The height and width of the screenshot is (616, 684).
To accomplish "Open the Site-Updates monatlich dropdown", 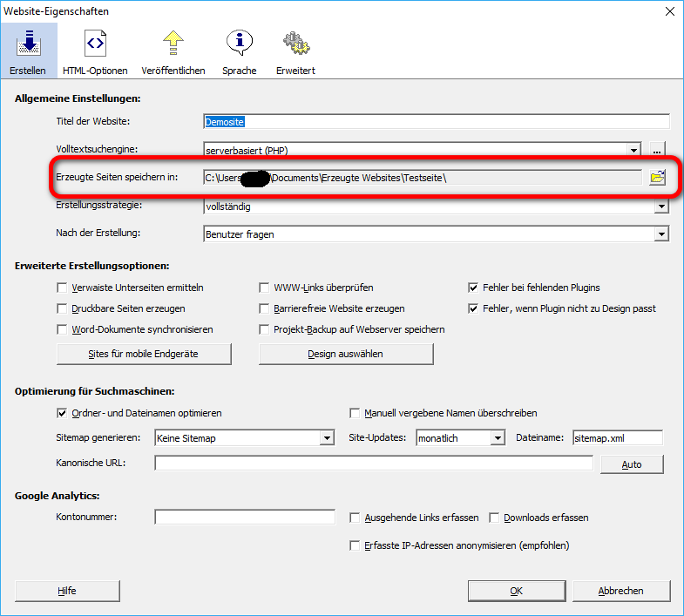I will [x=498, y=438].
